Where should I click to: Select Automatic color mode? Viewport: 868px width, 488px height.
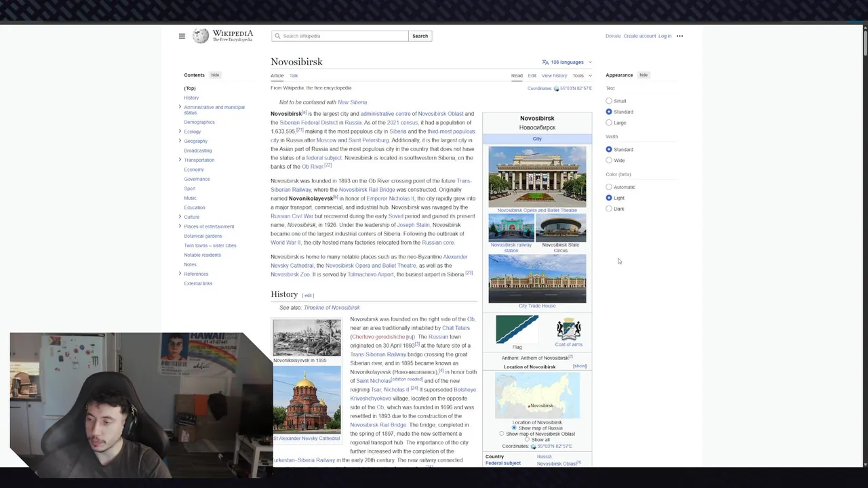(x=609, y=187)
